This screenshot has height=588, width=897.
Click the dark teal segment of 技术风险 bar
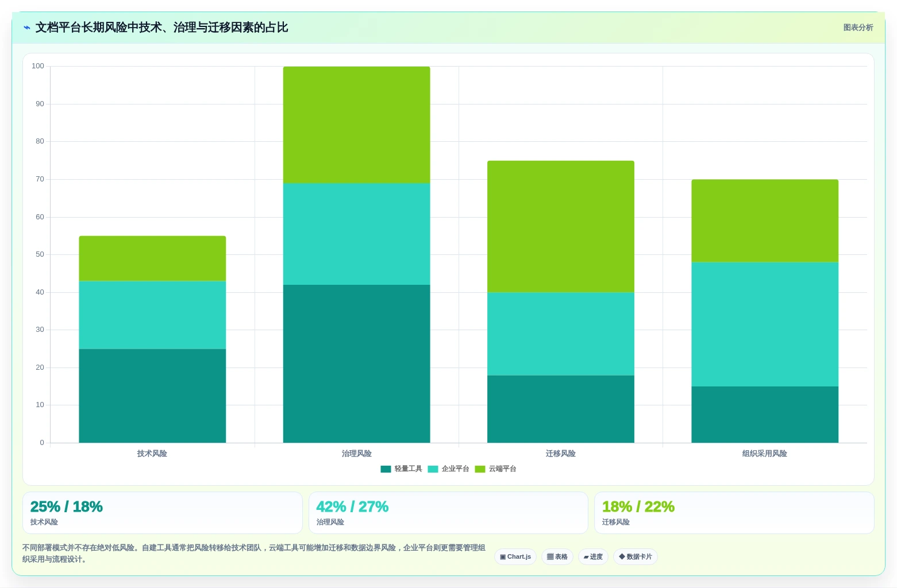[152, 396]
